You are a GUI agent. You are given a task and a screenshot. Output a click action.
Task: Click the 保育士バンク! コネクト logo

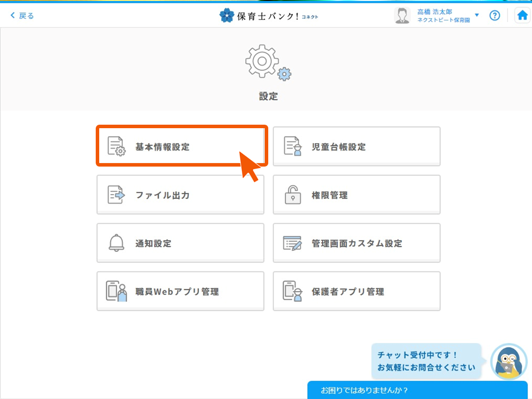click(x=268, y=15)
